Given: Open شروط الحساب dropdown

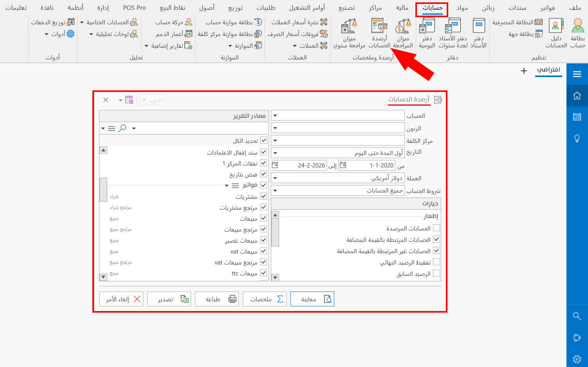Looking at the screenshot, I should [x=275, y=191].
